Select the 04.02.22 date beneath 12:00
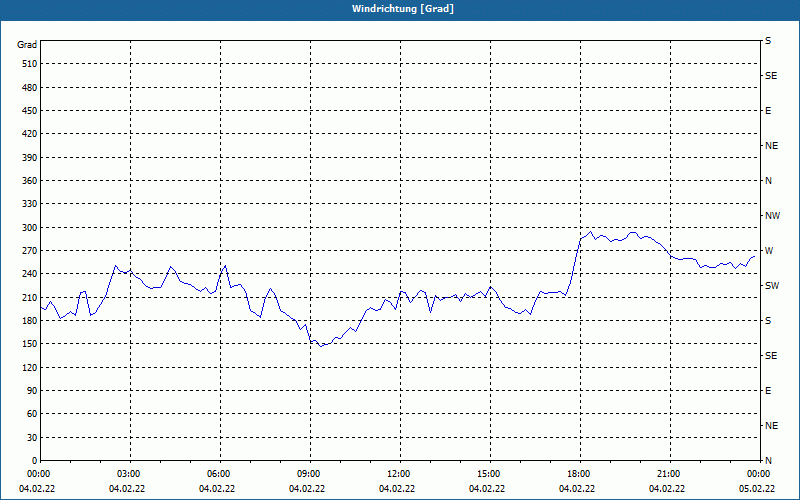This screenshot has height=500, width=800. click(397, 489)
